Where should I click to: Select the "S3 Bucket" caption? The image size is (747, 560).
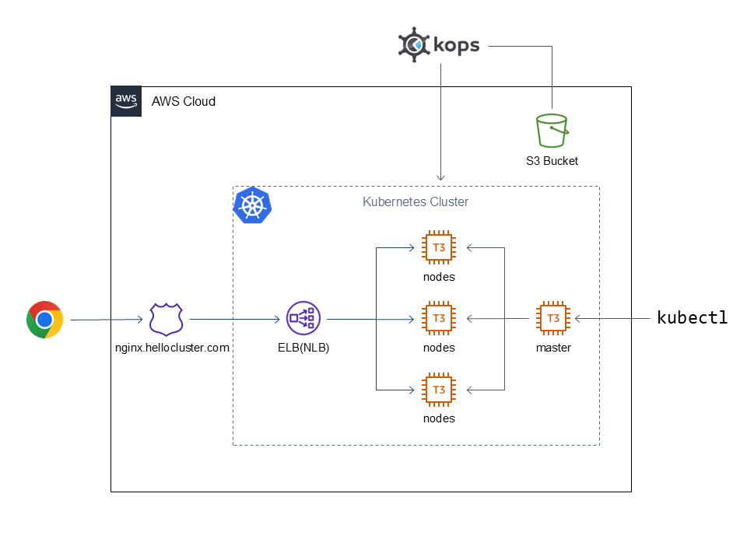[552, 161]
